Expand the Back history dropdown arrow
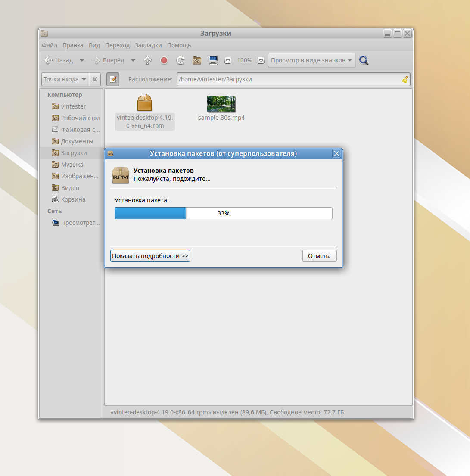The image size is (470, 476). [82, 61]
